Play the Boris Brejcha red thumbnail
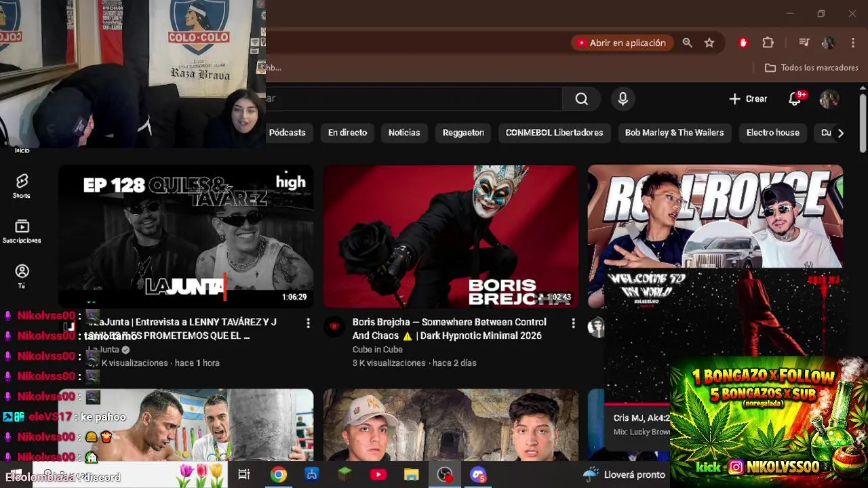Viewport: 868px width, 488px height. (x=451, y=236)
